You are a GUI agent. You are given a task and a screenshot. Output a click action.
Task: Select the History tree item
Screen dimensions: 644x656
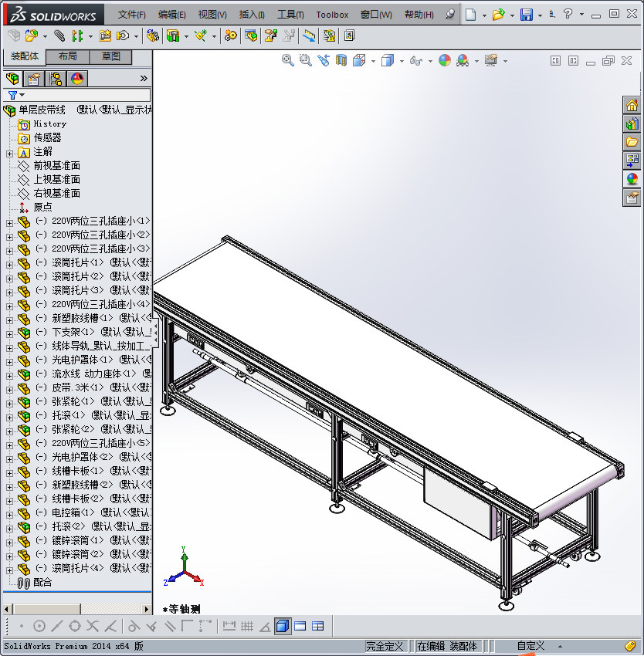pyautogui.click(x=50, y=123)
